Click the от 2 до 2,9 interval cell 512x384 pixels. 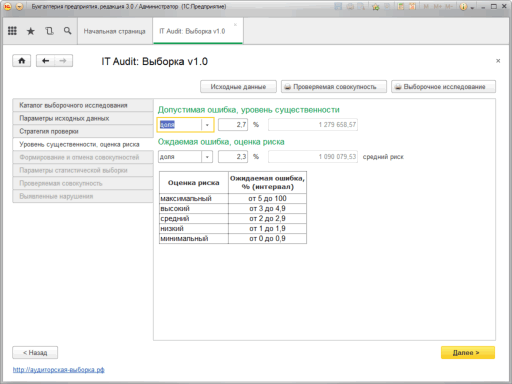pos(267,218)
